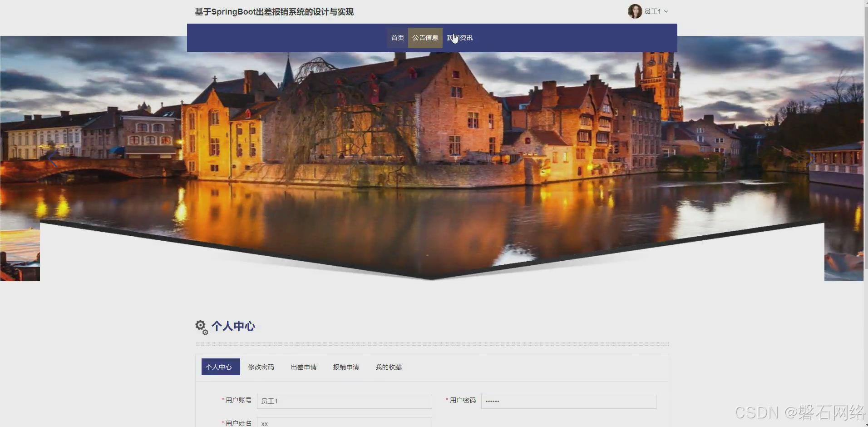
Task: Switch to the 出差申请 tab
Action: (x=303, y=367)
